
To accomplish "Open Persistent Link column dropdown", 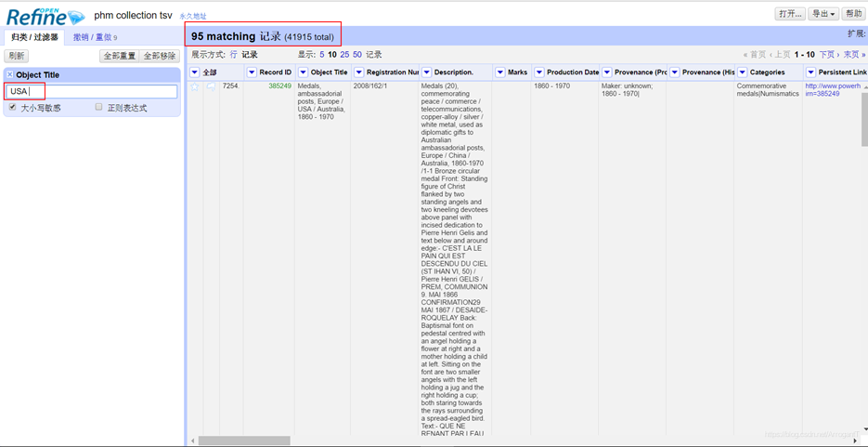I will point(811,72).
